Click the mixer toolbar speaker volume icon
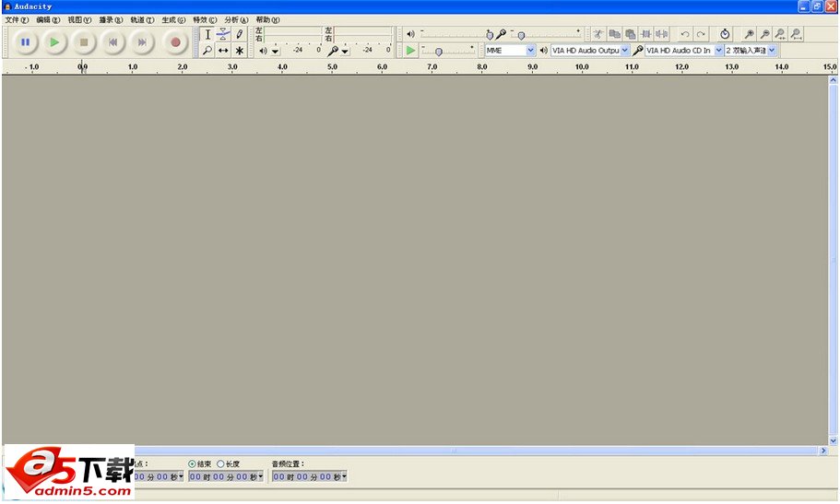 coord(410,34)
